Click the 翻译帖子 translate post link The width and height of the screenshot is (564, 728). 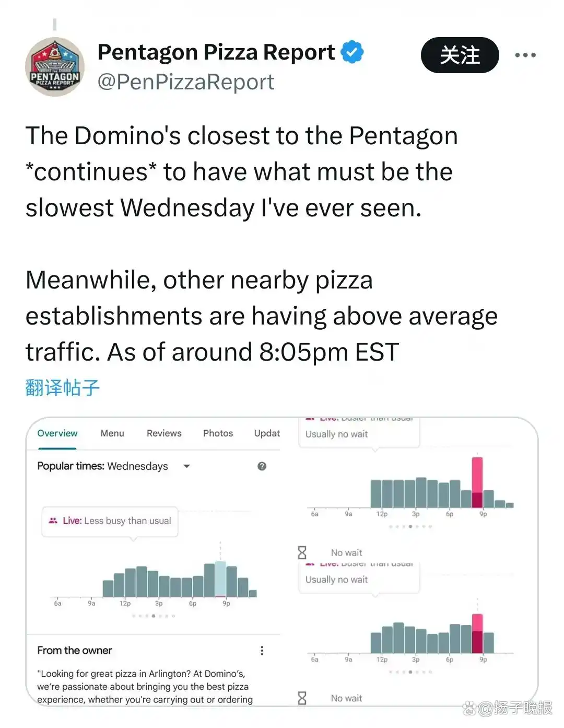click(x=62, y=388)
